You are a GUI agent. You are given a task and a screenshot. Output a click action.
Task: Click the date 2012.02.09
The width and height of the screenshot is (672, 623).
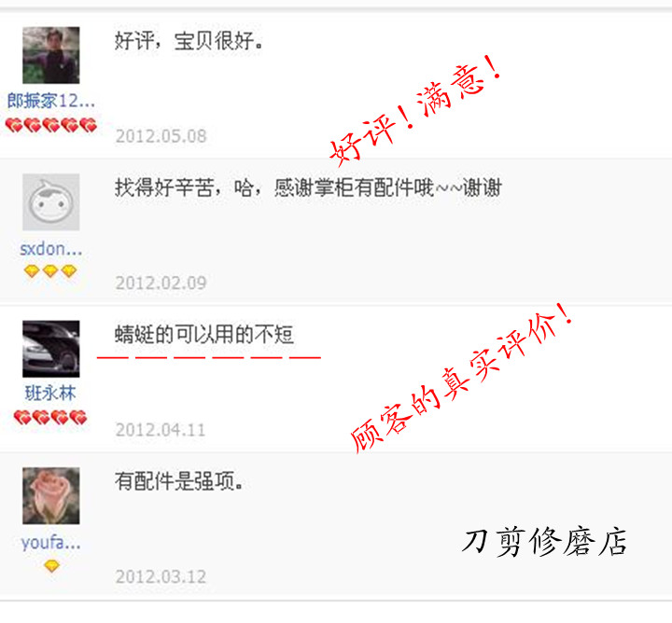click(x=161, y=283)
